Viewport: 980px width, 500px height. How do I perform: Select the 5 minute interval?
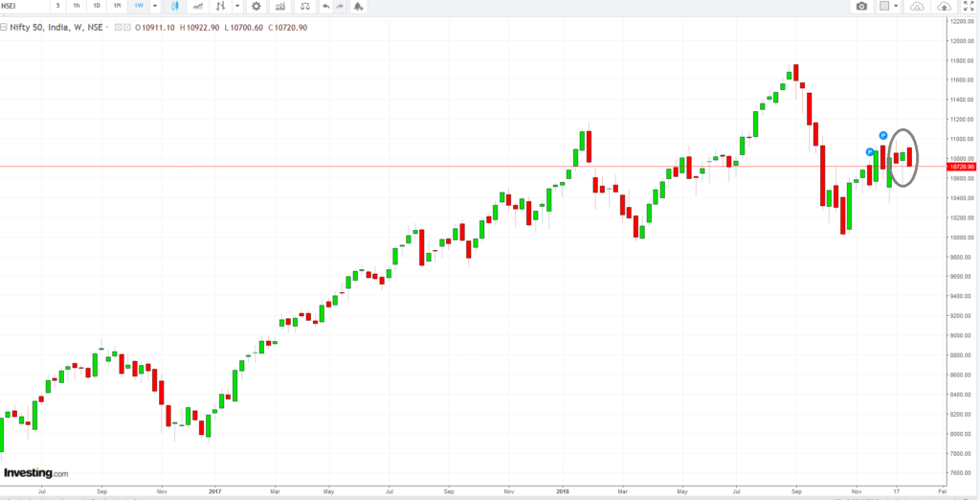57,6
